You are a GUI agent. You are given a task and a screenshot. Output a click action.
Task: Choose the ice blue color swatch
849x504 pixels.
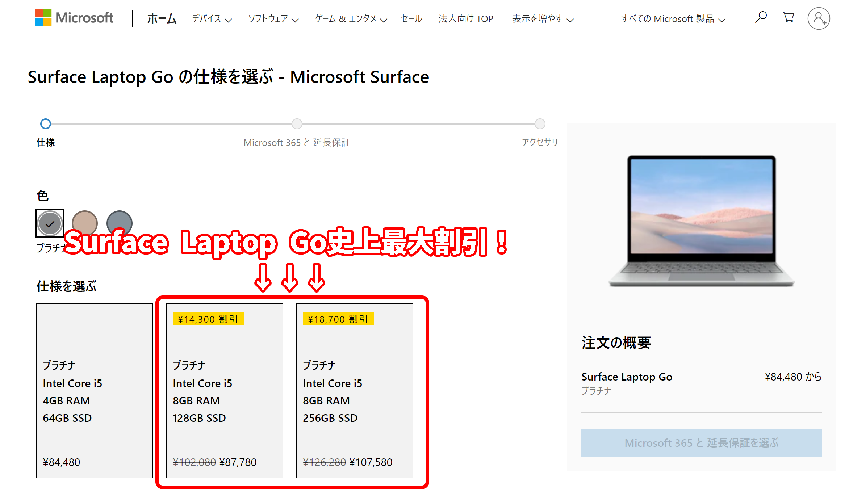[120, 222]
